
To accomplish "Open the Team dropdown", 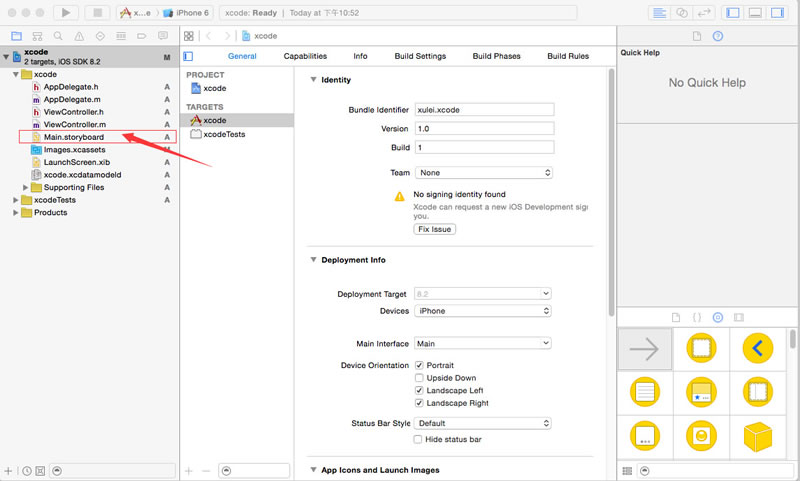I will [484, 173].
